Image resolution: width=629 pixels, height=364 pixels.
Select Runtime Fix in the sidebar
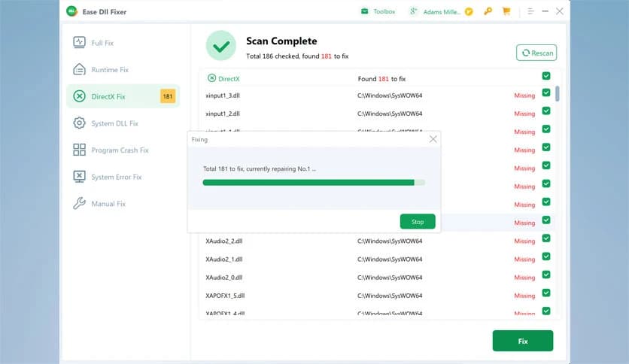pos(123,70)
